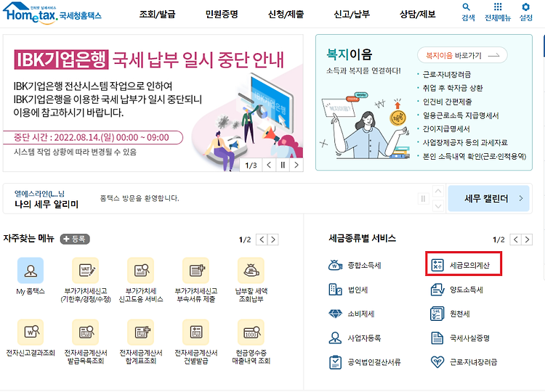Open the 조회/발급 menu
This screenshot has height=392, width=545.
[157, 15]
